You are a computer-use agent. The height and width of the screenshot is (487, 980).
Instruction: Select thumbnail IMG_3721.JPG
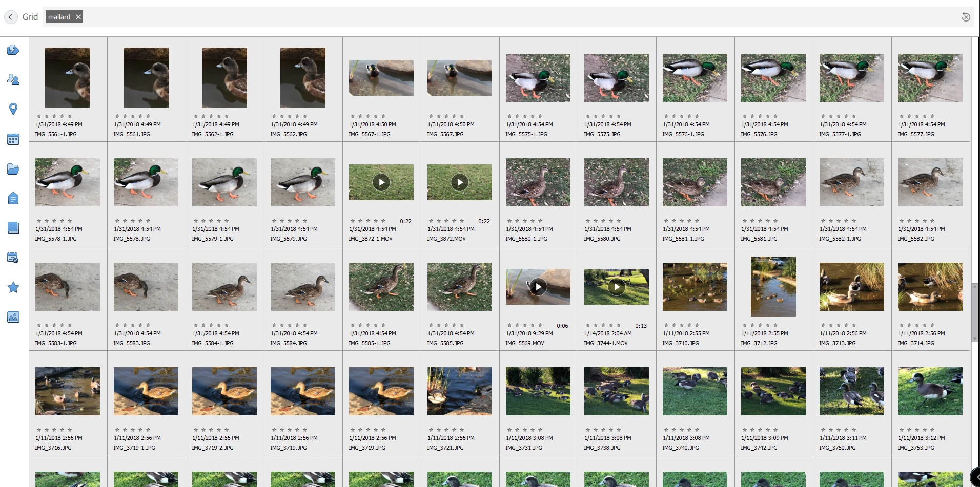[x=460, y=391]
